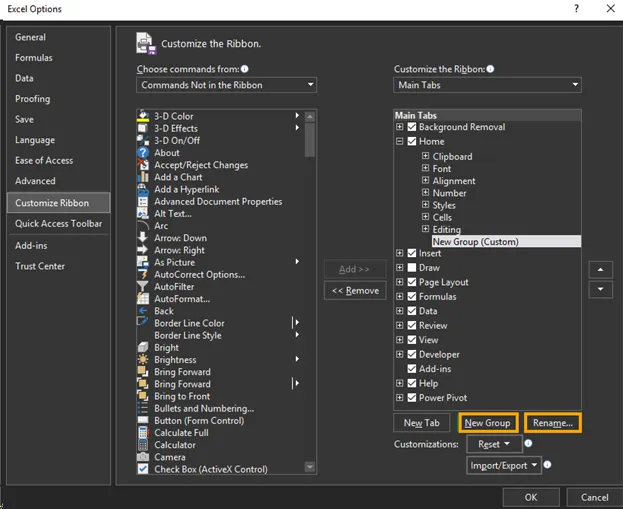Click the << Remove button

355,290
